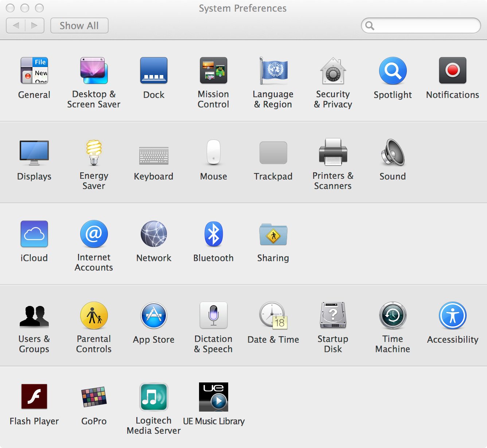487x448 pixels.
Task: Click the Trackpad preferences icon
Action: (x=273, y=153)
